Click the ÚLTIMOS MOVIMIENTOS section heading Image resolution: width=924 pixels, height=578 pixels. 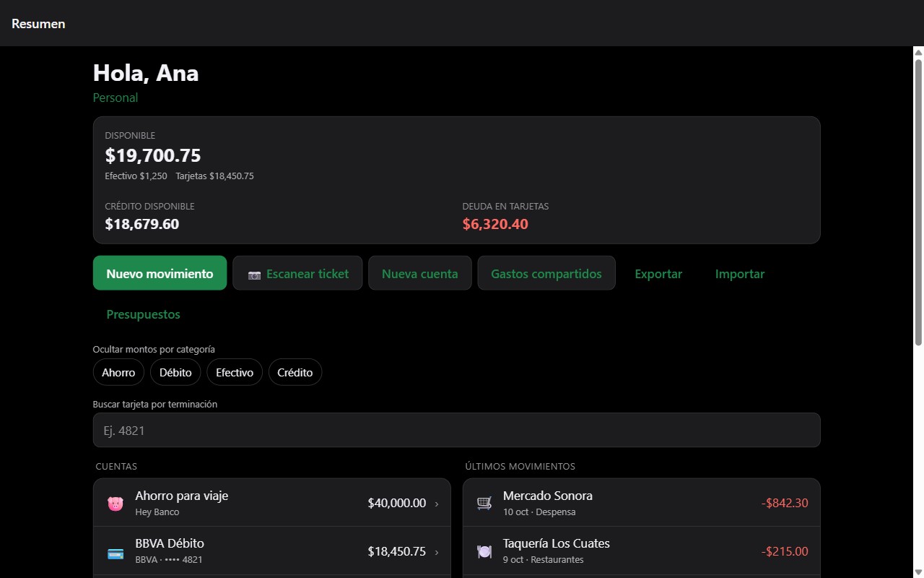coord(520,467)
